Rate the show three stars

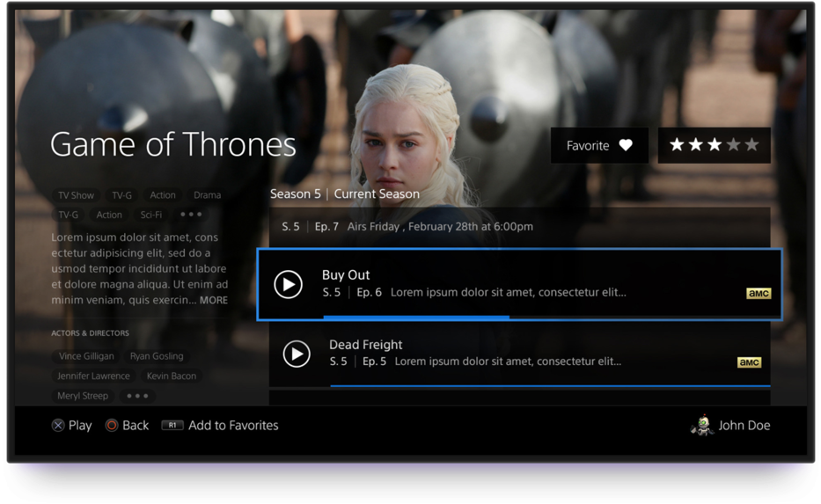(x=715, y=144)
